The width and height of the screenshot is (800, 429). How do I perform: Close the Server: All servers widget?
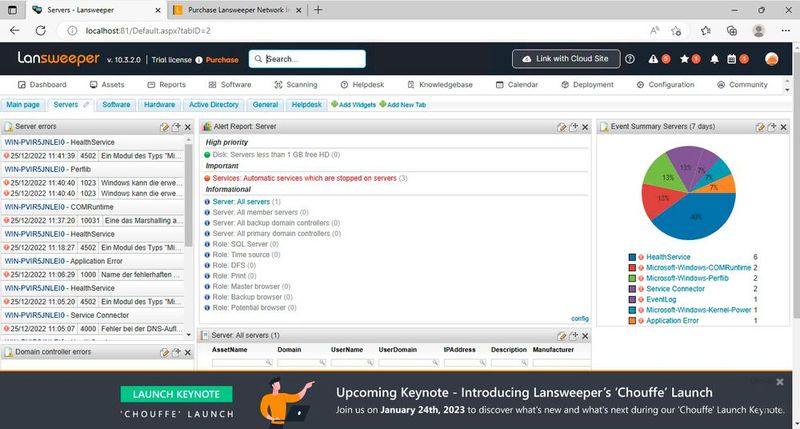[585, 336]
